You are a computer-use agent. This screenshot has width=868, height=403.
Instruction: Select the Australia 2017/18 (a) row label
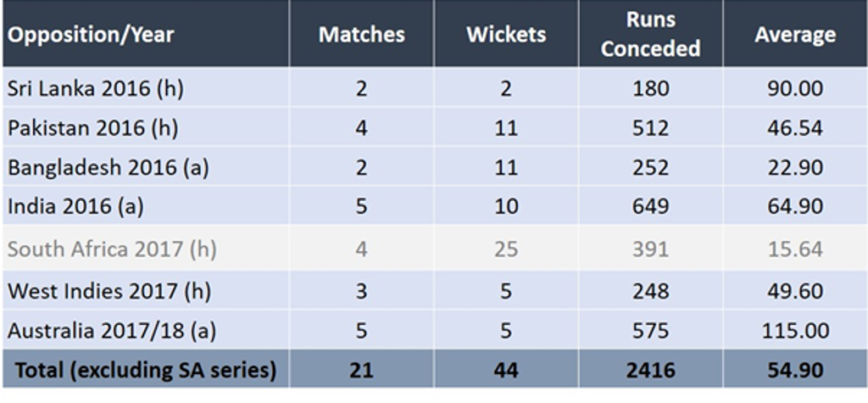click(x=111, y=331)
